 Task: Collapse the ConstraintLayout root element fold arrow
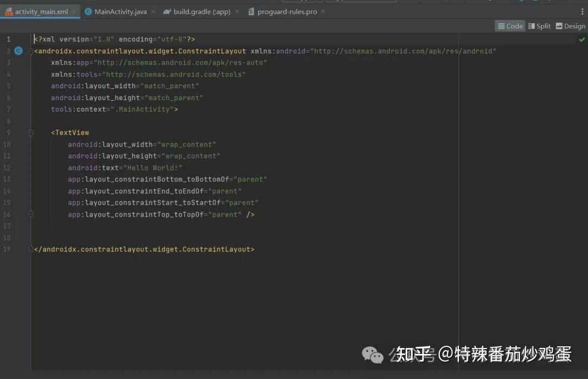pos(31,51)
